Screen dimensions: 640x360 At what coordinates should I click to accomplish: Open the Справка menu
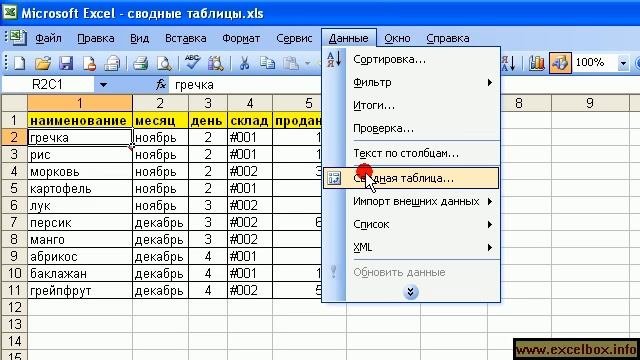pos(447,38)
